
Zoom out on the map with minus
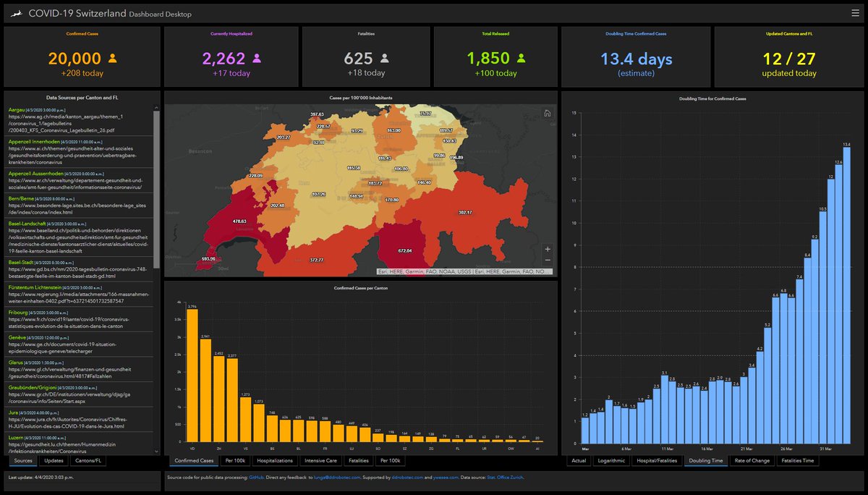(548, 260)
